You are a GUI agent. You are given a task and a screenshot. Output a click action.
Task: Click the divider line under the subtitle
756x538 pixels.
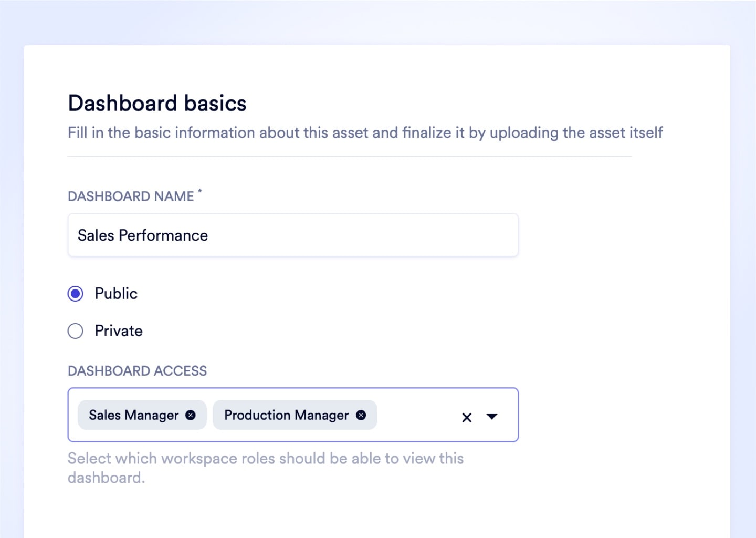tap(349, 157)
